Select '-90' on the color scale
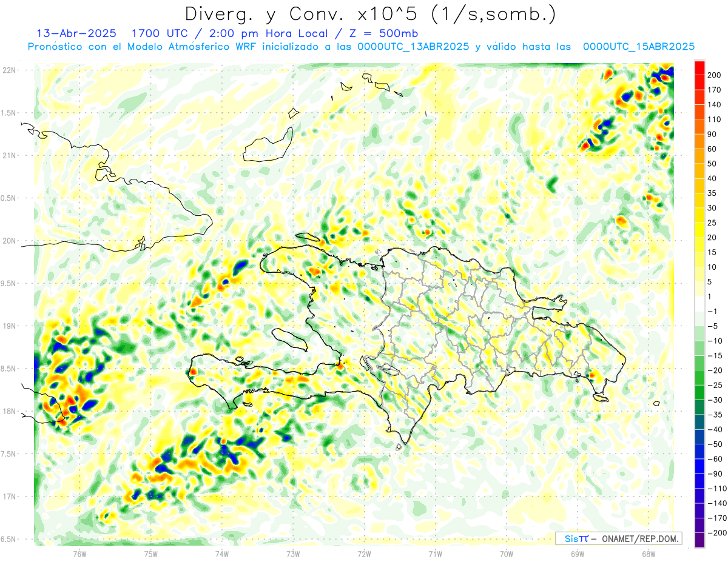The image size is (728, 562). click(715, 473)
